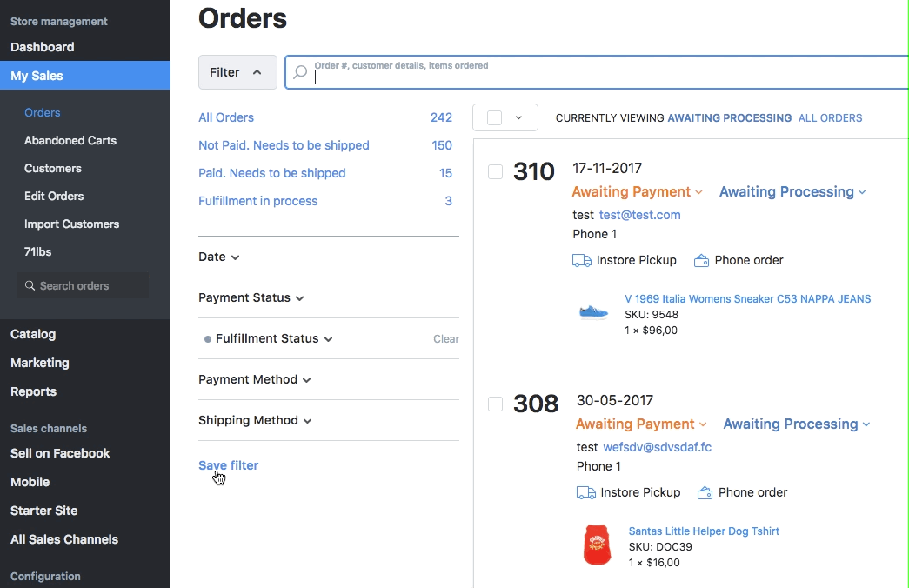Click the wallet icon on order 308
Viewport: 909px width, 588px height.
[x=705, y=492]
